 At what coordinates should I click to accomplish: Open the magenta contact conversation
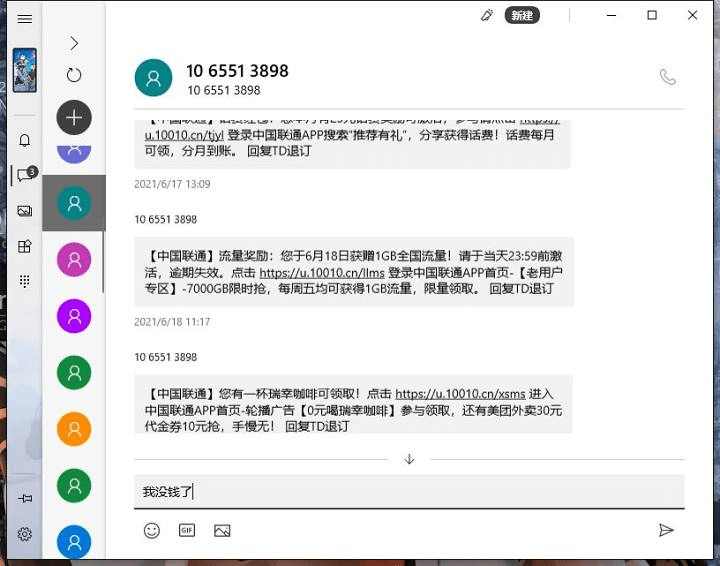74,259
